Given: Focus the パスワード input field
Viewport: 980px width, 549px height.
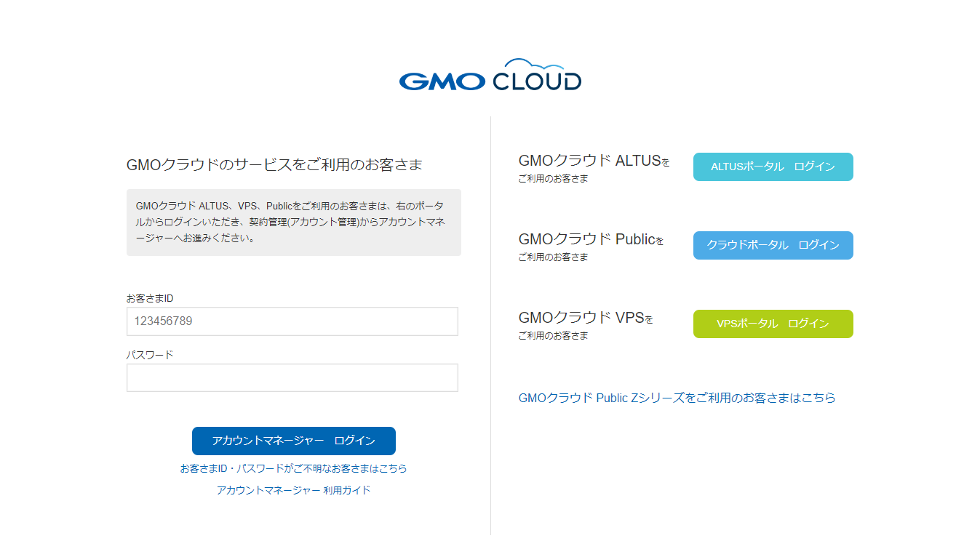Looking at the screenshot, I should 292,377.
